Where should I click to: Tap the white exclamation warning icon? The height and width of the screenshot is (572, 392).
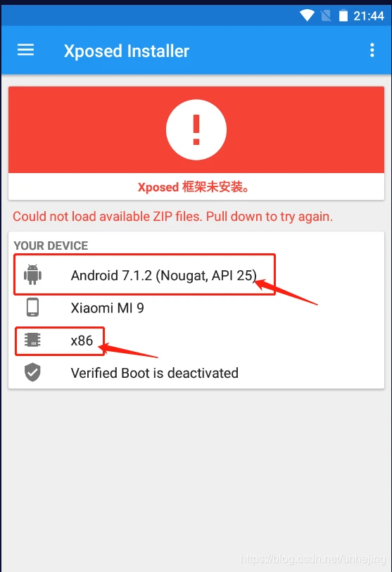pos(196,129)
